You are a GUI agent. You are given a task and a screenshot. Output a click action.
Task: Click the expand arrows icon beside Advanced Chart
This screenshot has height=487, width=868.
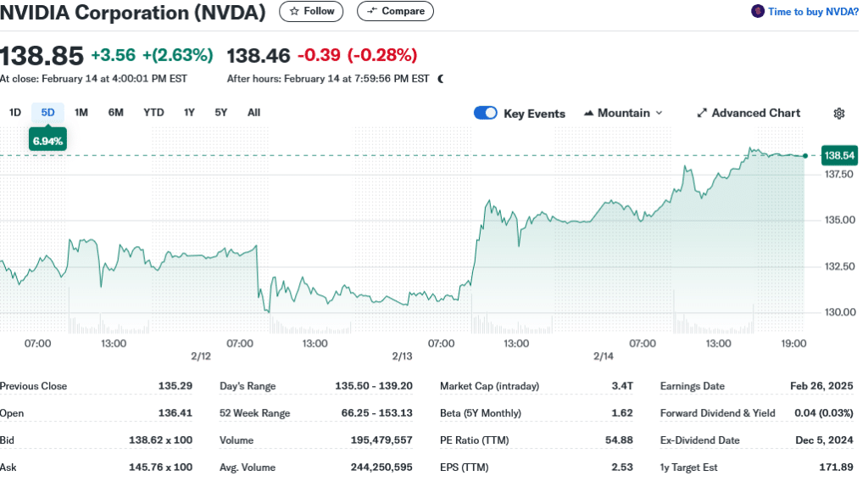coord(702,113)
